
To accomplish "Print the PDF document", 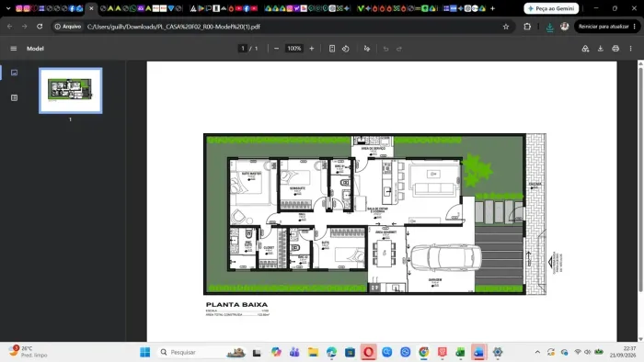I will tap(615, 49).
